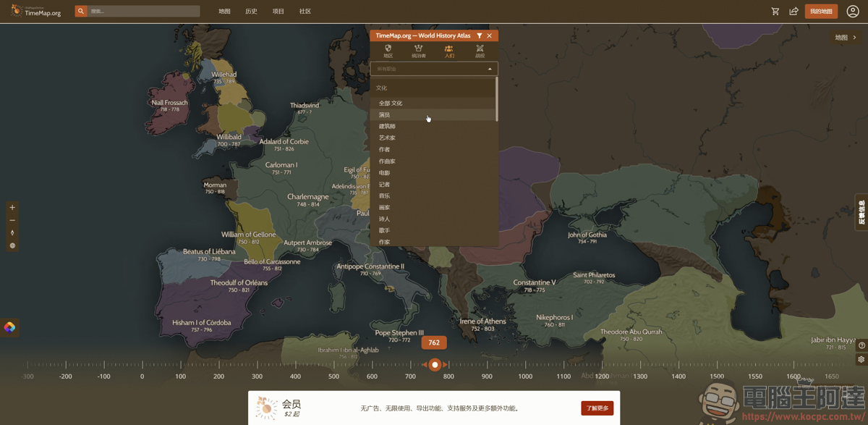Open the 项目 menu
The height and width of the screenshot is (425, 868).
pos(278,12)
